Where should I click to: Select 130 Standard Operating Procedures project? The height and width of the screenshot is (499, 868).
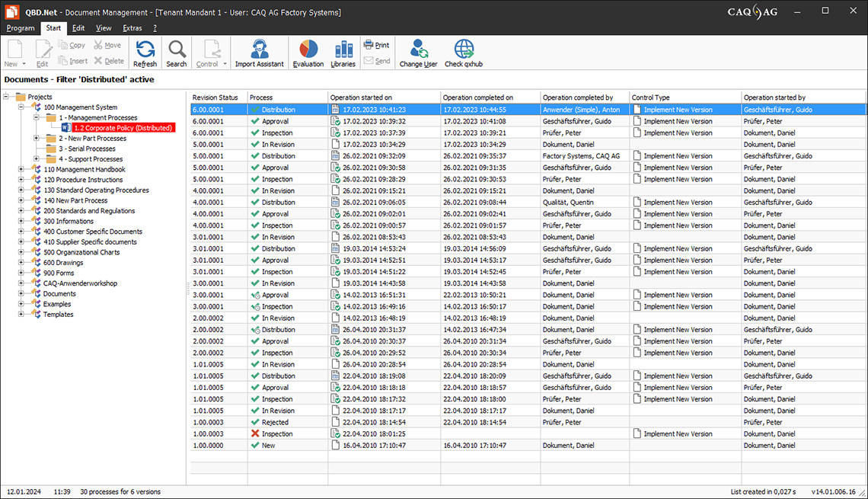coord(97,190)
